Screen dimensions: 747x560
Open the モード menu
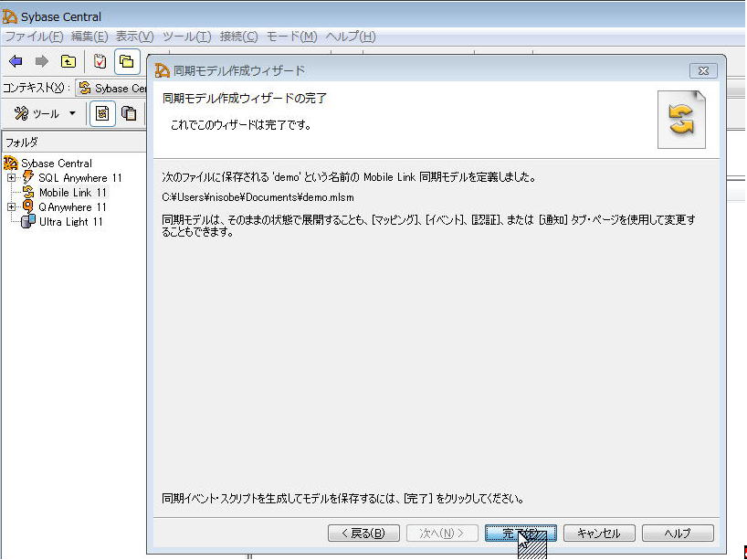[291, 37]
